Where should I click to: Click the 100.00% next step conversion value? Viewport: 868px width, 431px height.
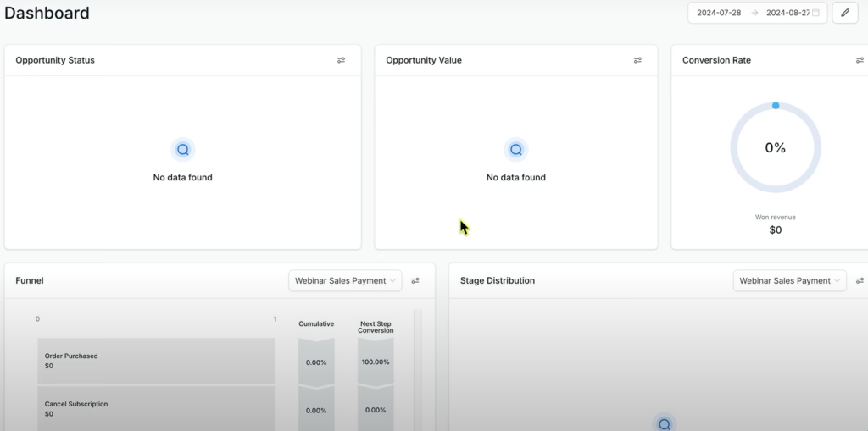tap(376, 362)
